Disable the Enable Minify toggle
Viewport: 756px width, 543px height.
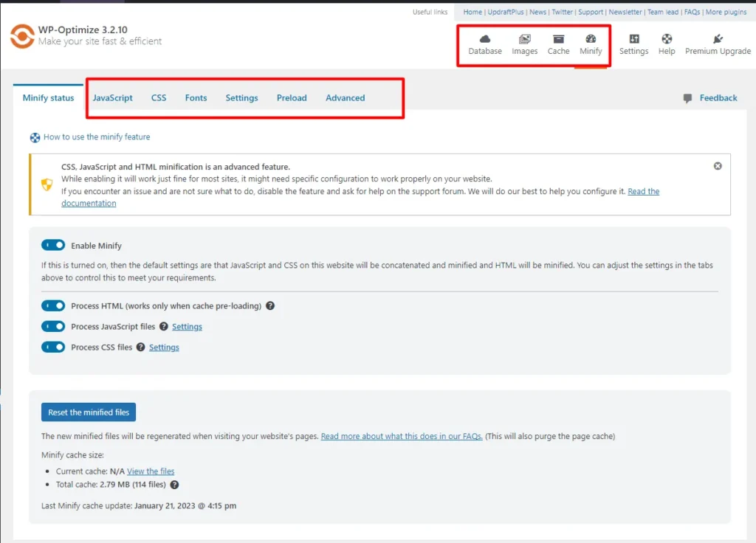point(53,245)
